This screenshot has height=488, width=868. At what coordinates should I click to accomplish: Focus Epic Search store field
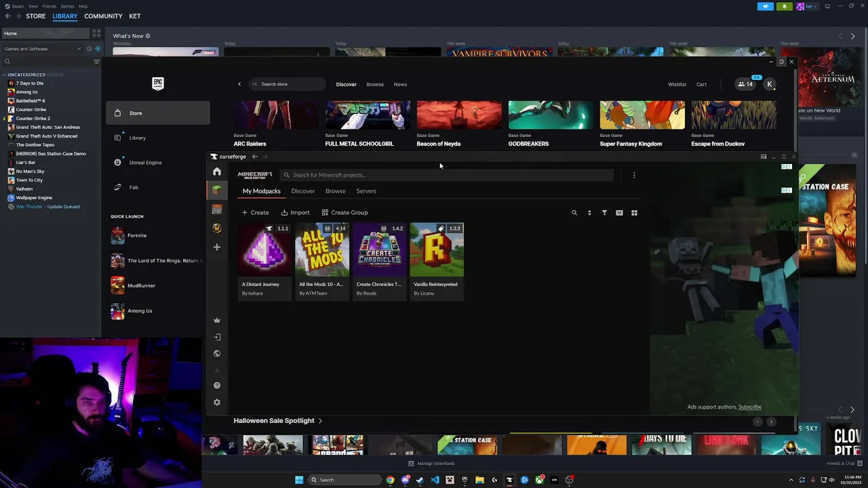(287, 84)
